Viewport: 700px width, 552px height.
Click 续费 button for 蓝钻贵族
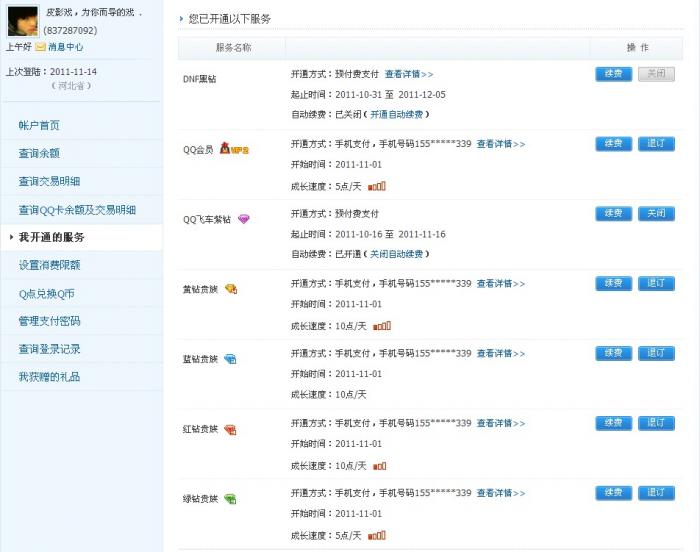pos(613,353)
